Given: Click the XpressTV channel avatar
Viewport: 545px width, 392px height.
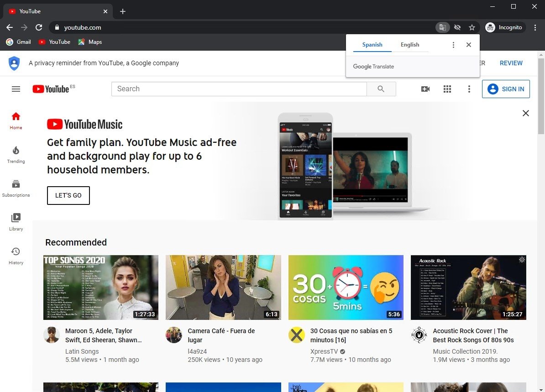Looking at the screenshot, I should (x=297, y=335).
